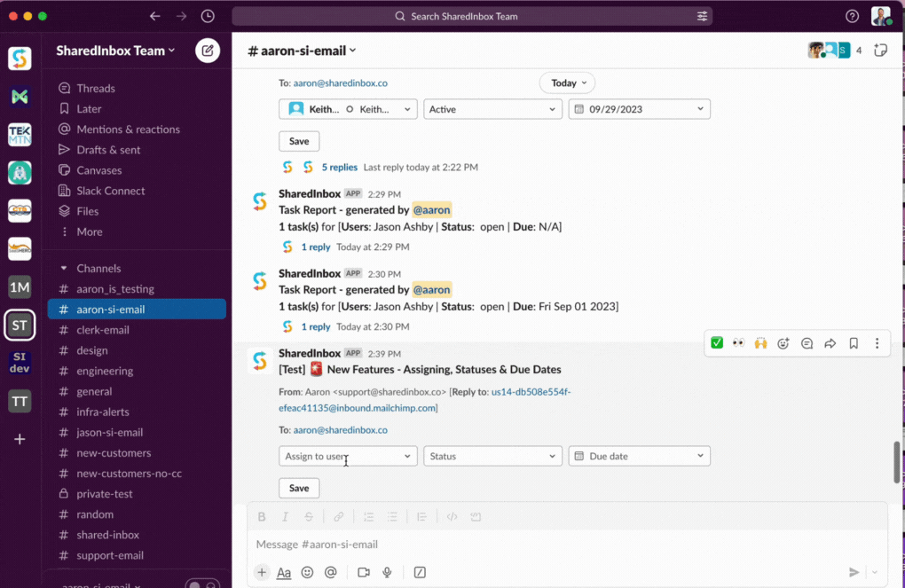Forward message share arrow icon

pyautogui.click(x=830, y=343)
